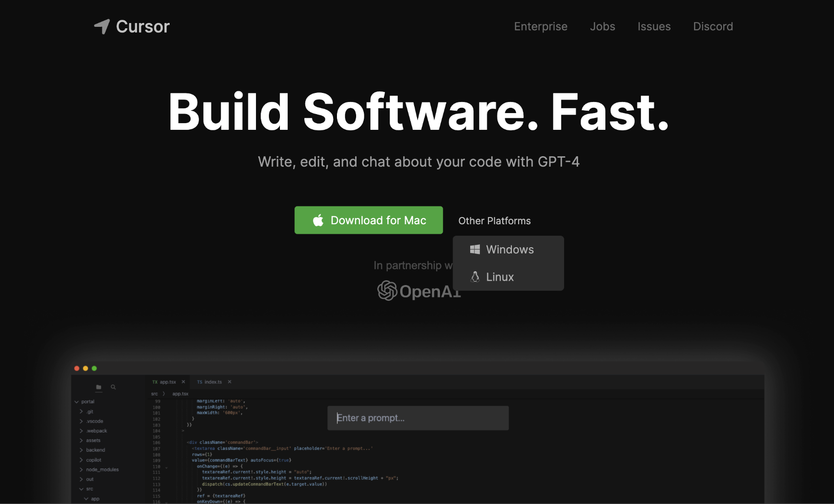Click the Enter a prompt input field
The image size is (834, 504).
(418, 418)
